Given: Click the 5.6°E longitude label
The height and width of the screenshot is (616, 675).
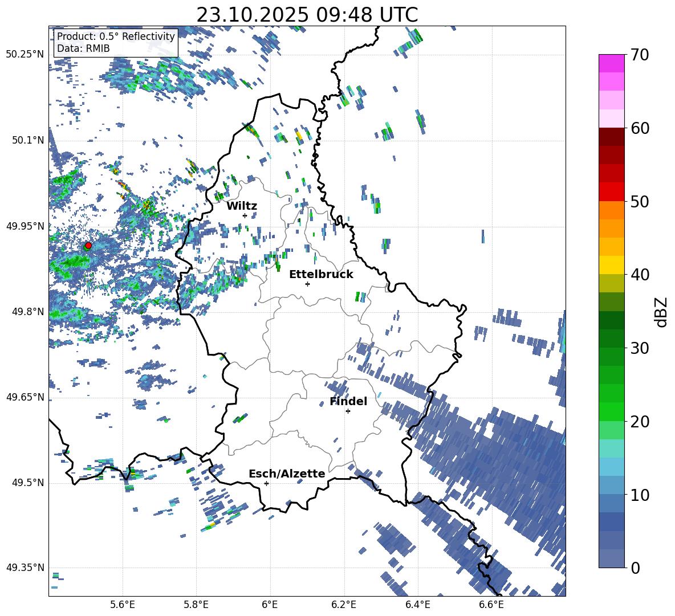Looking at the screenshot, I should 123,605.
